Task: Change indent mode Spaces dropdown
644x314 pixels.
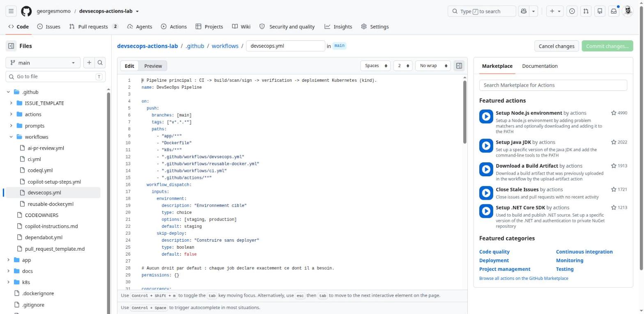Action: pos(375,66)
